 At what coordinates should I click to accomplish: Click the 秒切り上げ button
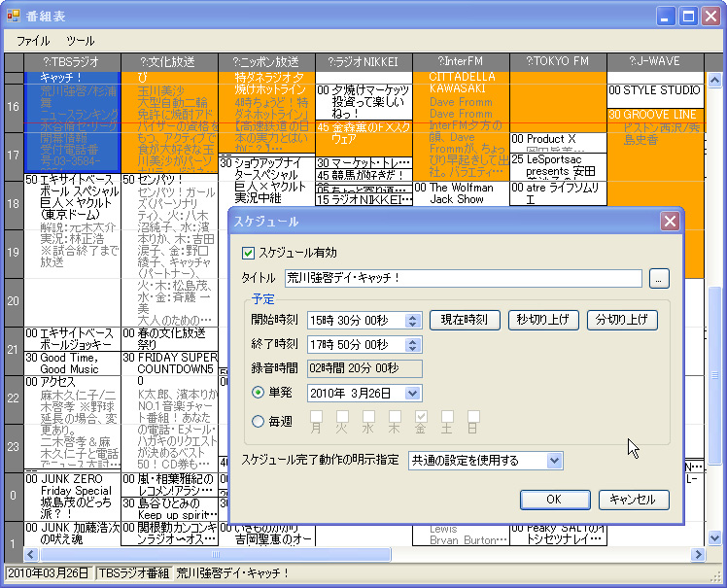543,320
